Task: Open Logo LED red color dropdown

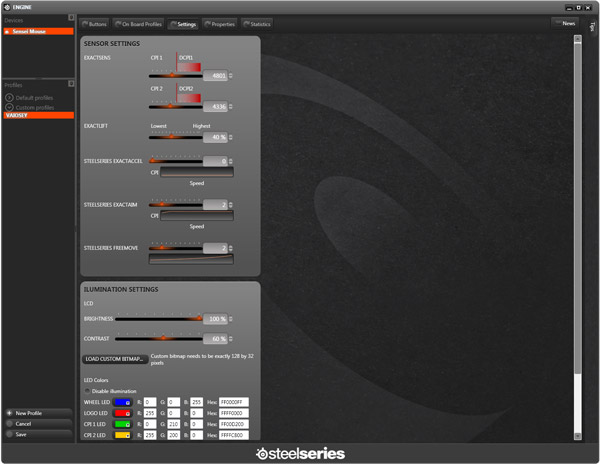Action: pyautogui.click(x=123, y=414)
